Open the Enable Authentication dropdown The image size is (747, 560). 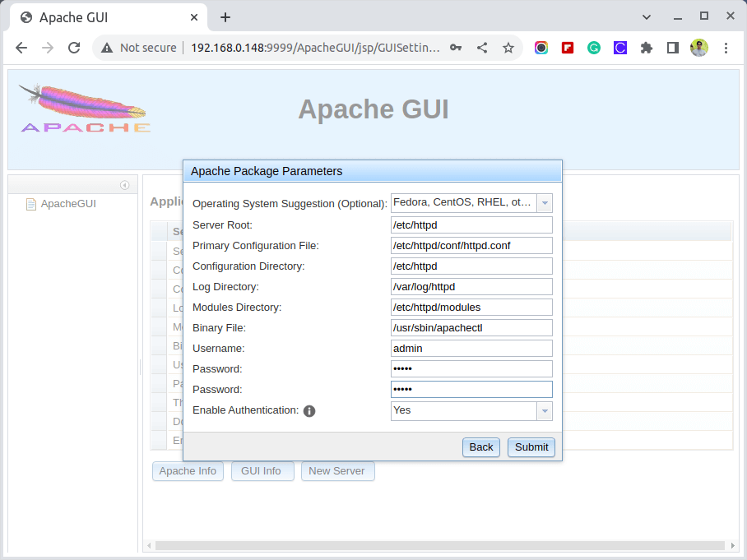click(x=544, y=410)
